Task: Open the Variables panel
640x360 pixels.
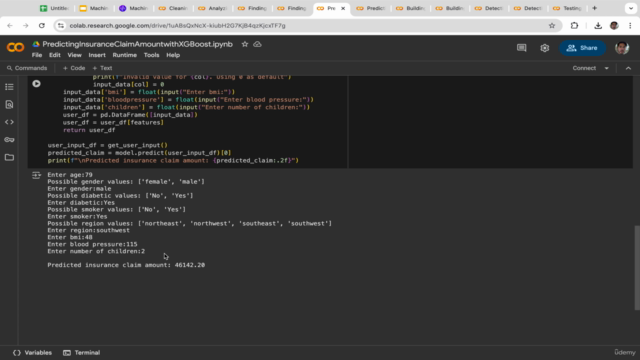Action: pyautogui.click(x=33, y=353)
